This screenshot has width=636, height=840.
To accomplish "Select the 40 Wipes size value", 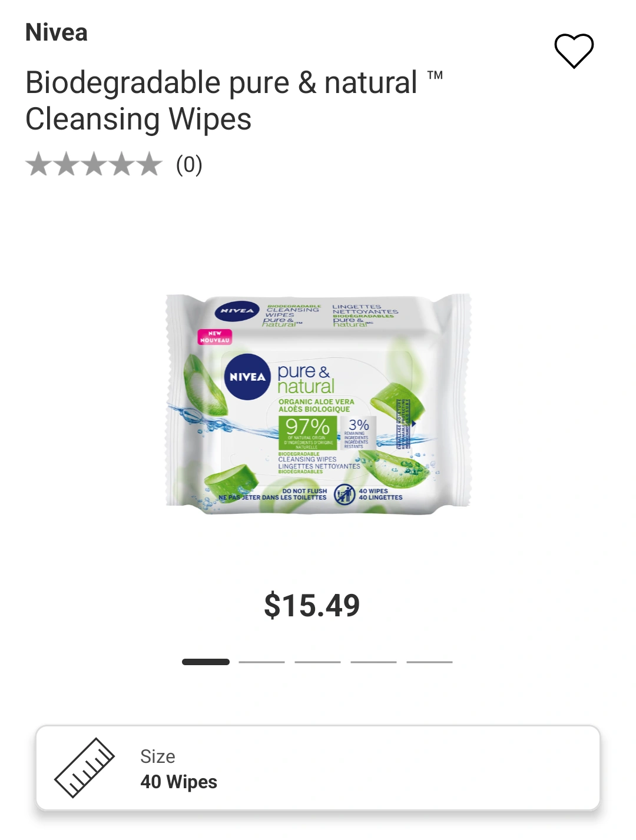I will coord(179,782).
